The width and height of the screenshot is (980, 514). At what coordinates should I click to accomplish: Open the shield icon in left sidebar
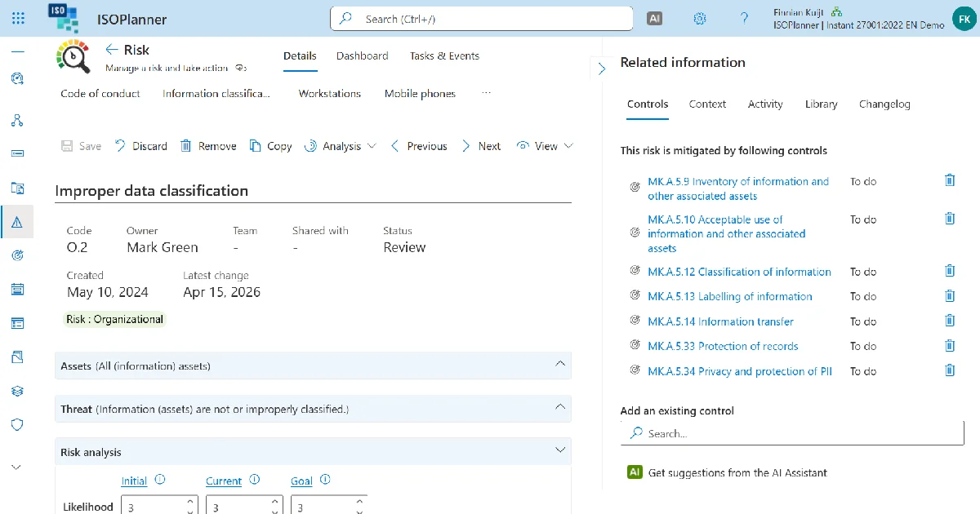[x=18, y=424]
